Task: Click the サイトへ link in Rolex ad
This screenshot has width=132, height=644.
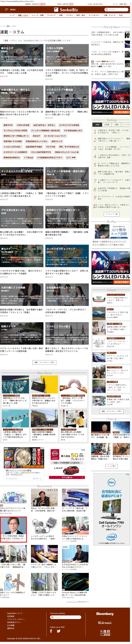Action: (37, 479)
